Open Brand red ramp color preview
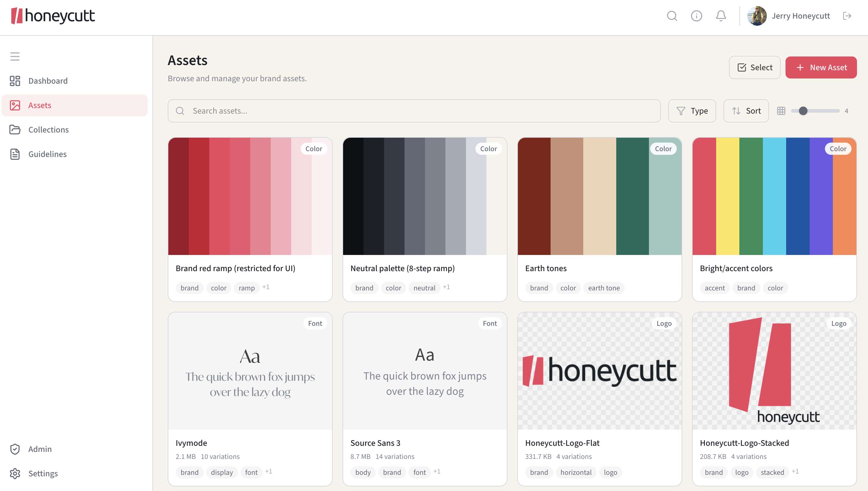 [x=250, y=196]
